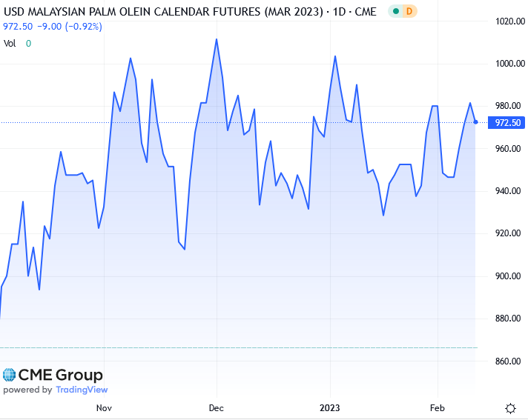Click the CME Group text link
Image resolution: width=528 pixels, height=420 pixels.
click(61, 376)
